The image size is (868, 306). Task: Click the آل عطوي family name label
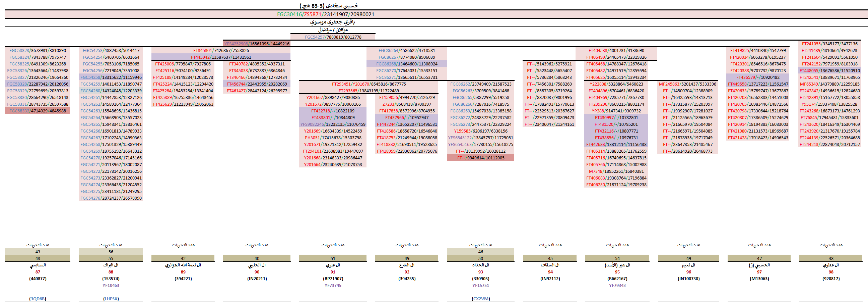(831, 265)
